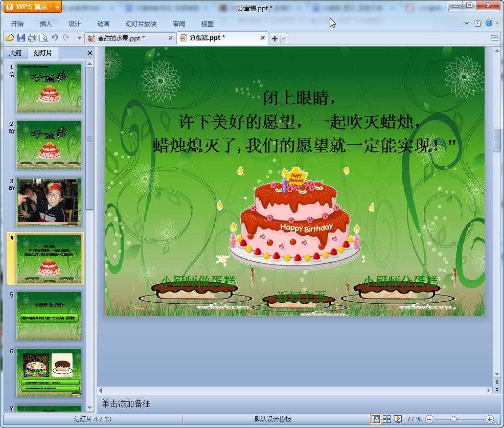Switch to the 大纲 outline pane tab
Viewport: 504px width, 428px height.
[15, 53]
